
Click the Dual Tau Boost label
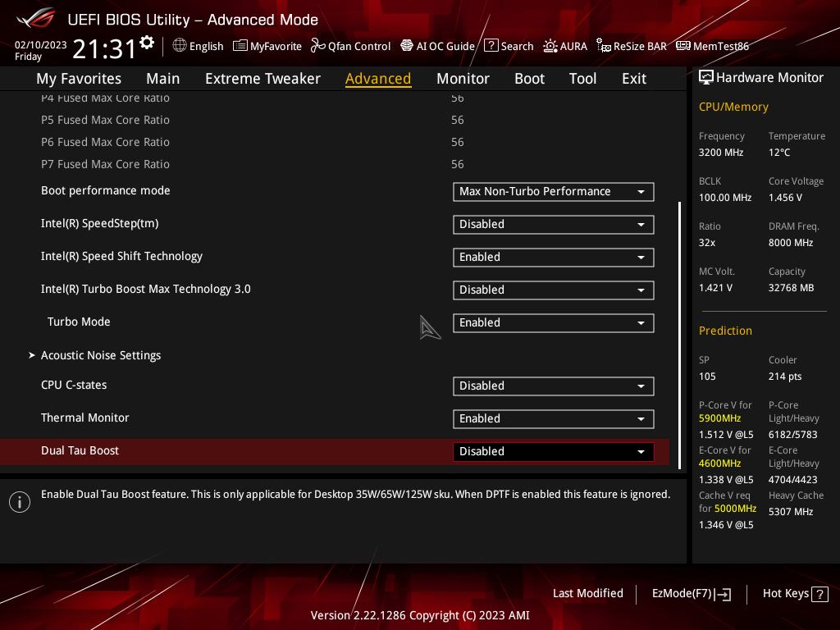tap(80, 450)
